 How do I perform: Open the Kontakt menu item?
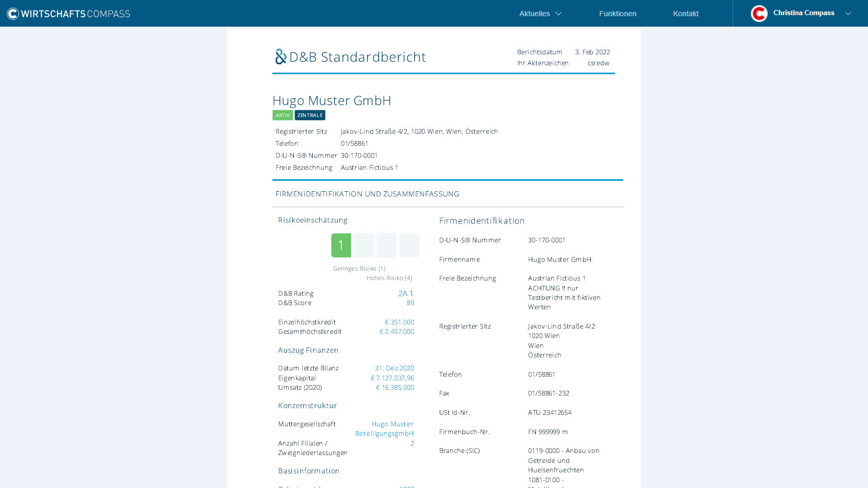pos(686,14)
